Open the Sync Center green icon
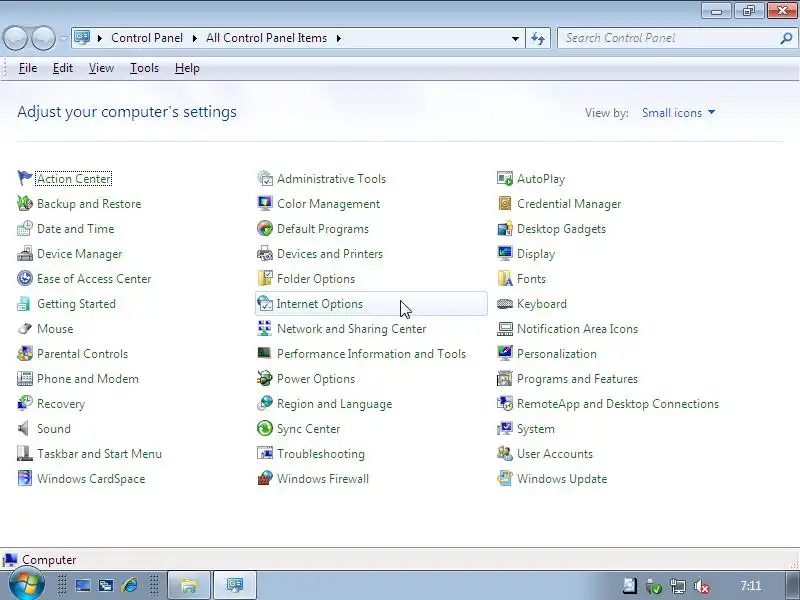The height and width of the screenshot is (600, 800). coord(265,428)
